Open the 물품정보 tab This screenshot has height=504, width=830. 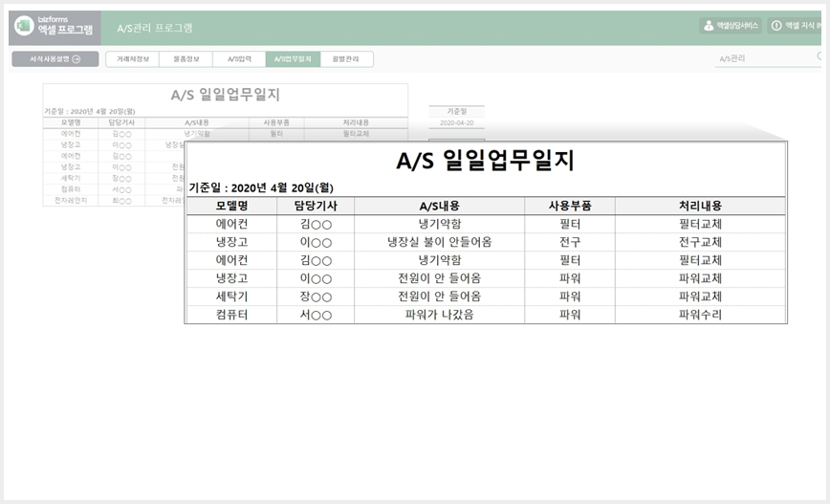[186, 59]
